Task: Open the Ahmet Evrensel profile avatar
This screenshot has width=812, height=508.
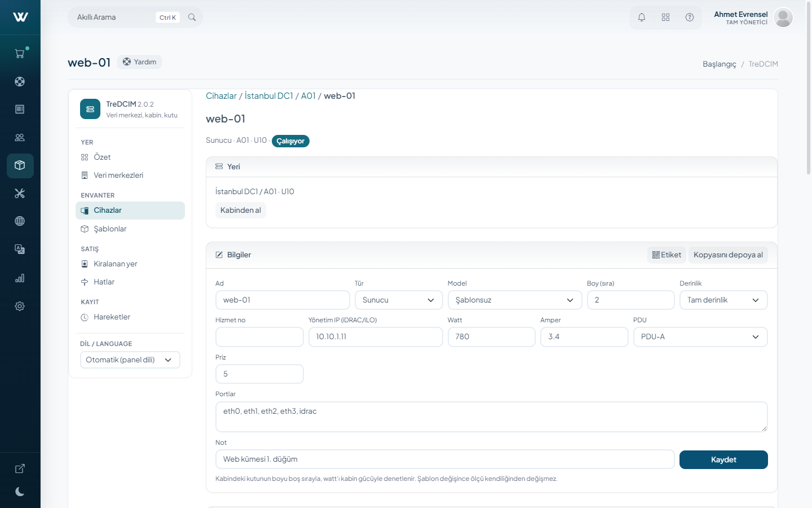Action: 783,17
